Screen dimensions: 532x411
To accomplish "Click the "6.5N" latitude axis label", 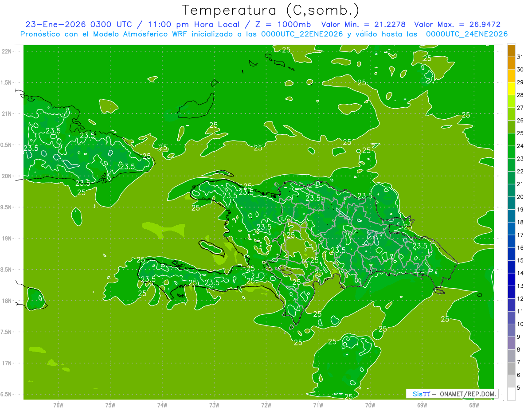I will [7, 395].
